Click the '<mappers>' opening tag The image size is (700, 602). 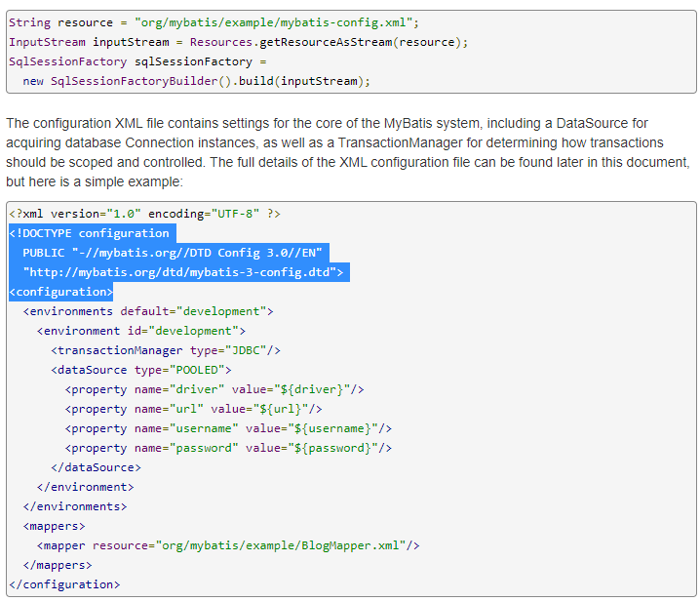pyautogui.click(x=54, y=526)
